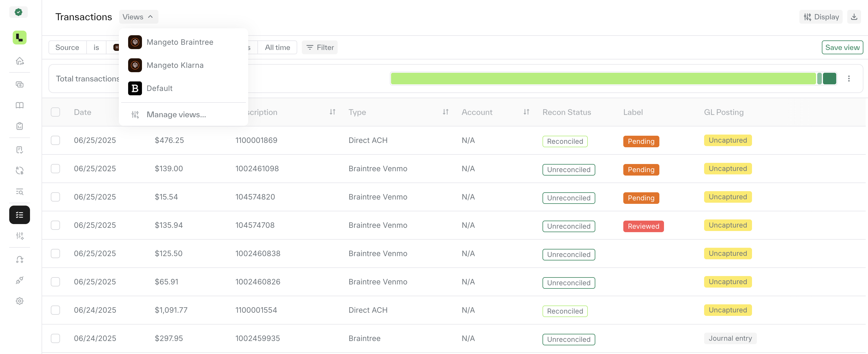Check the row for the $139.00 transaction
This screenshot has width=868, height=354.
coord(55,169)
